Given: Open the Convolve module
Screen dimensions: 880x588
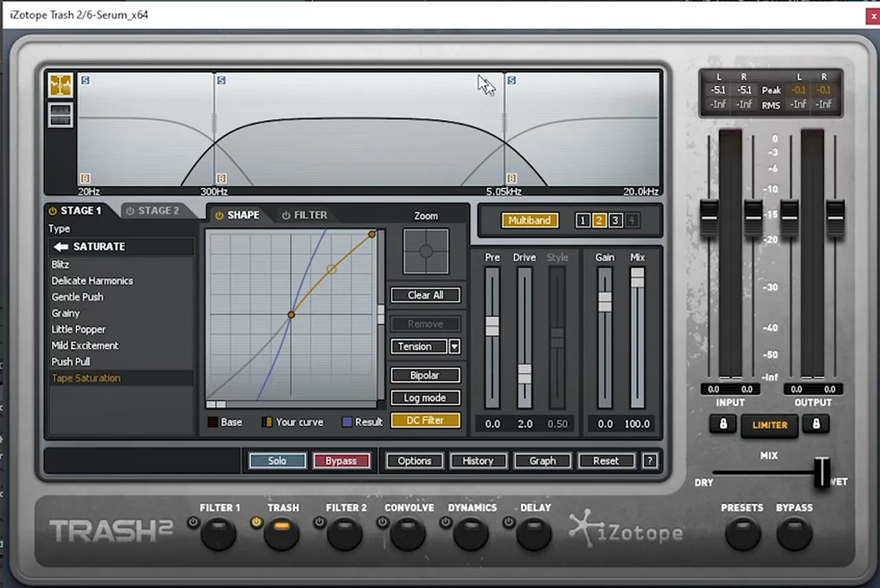Looking at the screenshot, I should pos(408,533).
